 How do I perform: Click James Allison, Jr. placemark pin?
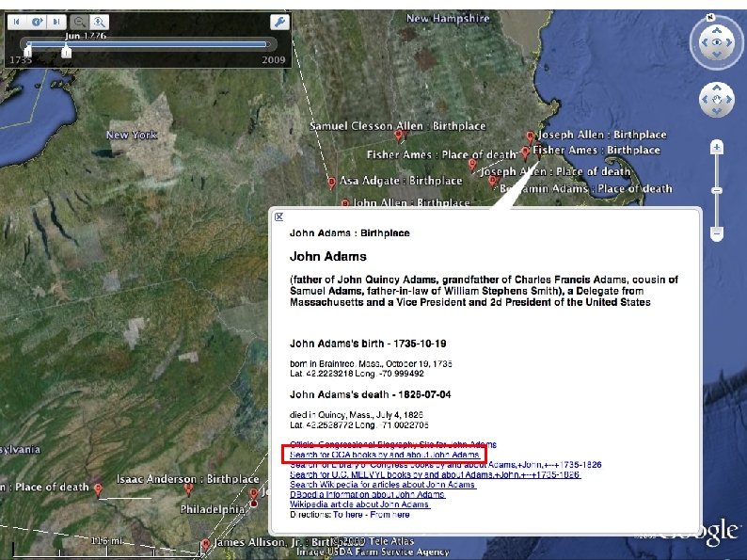pyautogui.click(x=205, y=544)
